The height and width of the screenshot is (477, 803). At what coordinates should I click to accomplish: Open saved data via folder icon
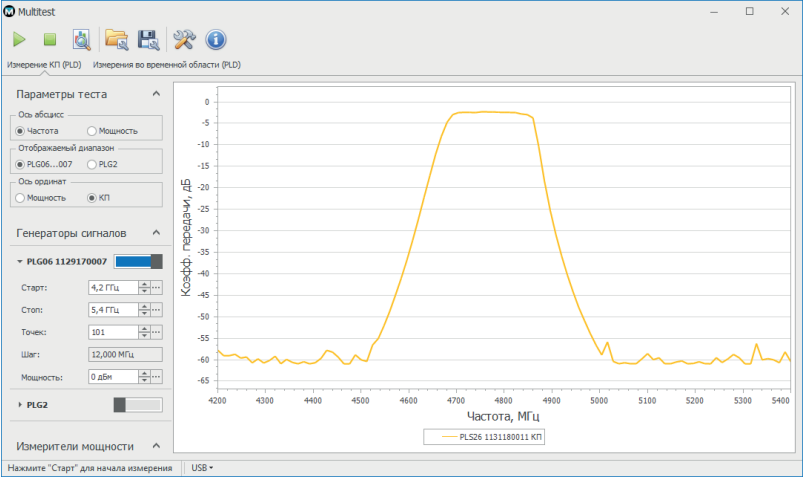point(116,39)
